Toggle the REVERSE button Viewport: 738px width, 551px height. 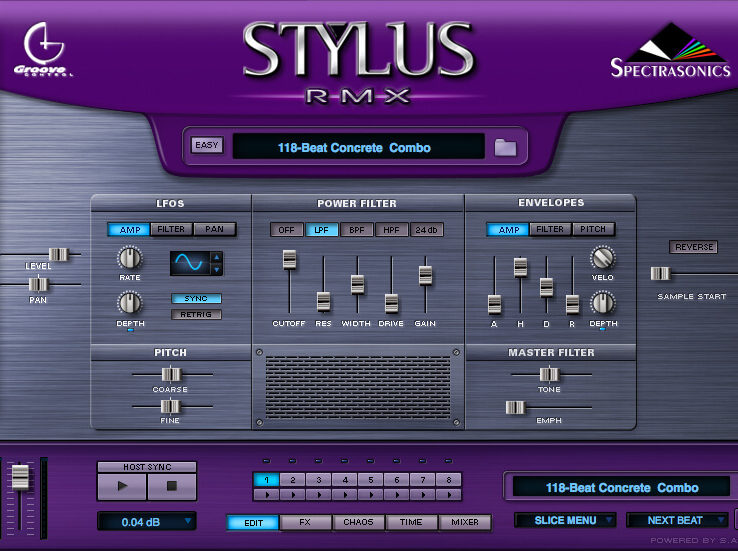click(x=693, y=247)
